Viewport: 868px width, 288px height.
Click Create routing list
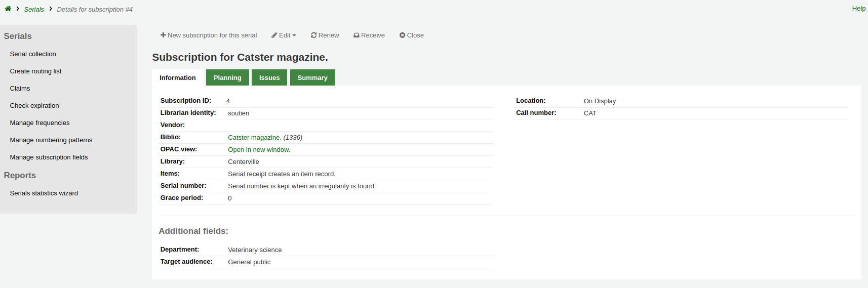point(35,71)
